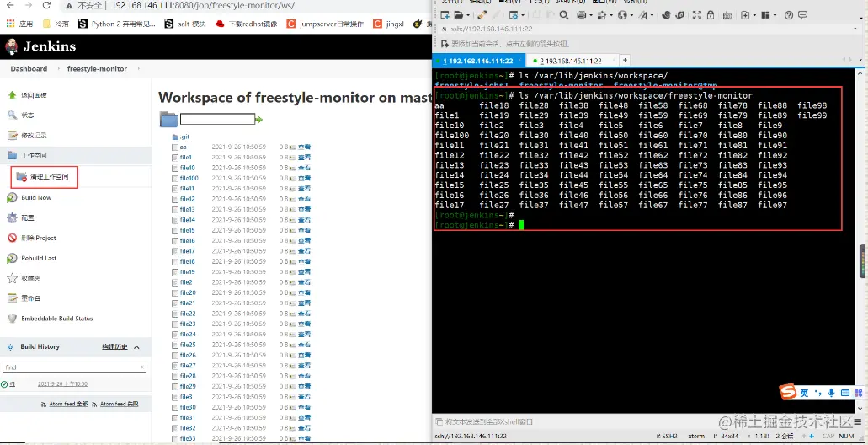Click the Jenkins logo header
This screenshot has height=445, width=868.
[40, 46]
